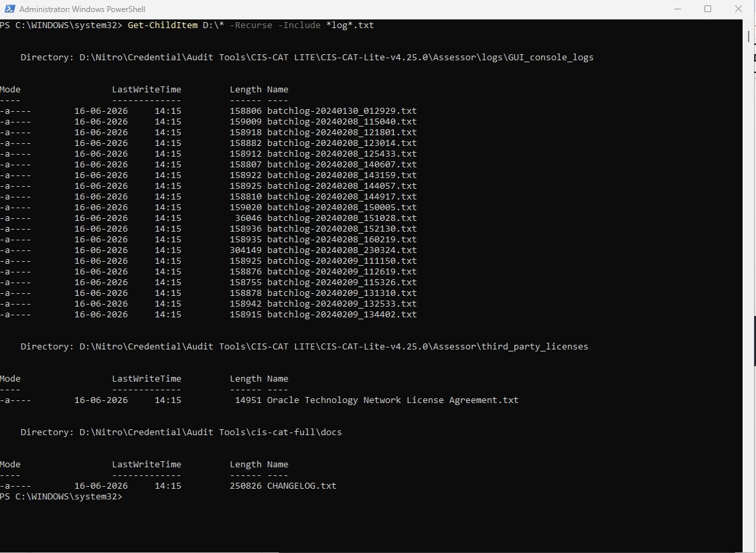Click the -Recurse parameter in the command
756x553 pixels.
250,25
